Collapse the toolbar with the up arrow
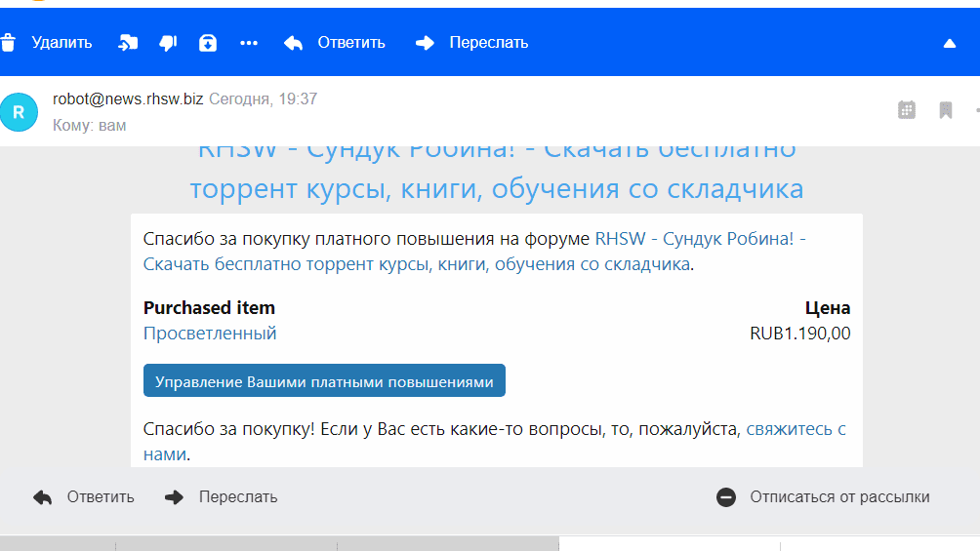Viewport: 980px width, 551px height. pyautogui.click(x=949, y=44)
